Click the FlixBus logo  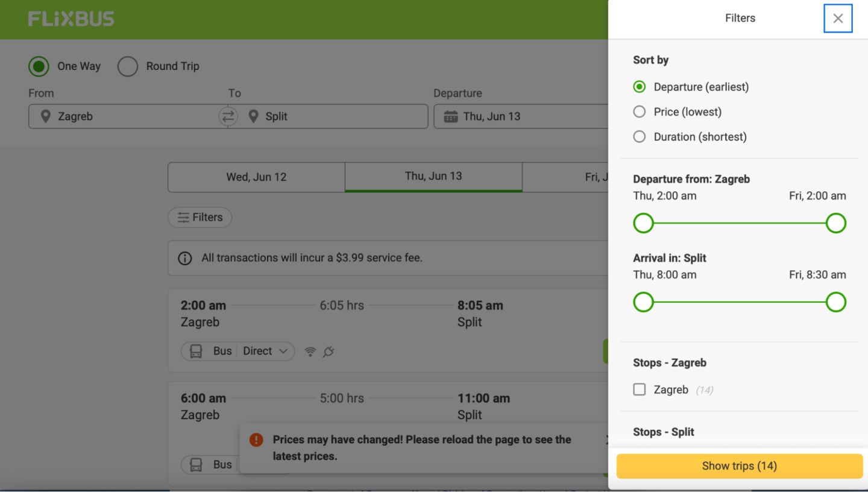point(71,19)
